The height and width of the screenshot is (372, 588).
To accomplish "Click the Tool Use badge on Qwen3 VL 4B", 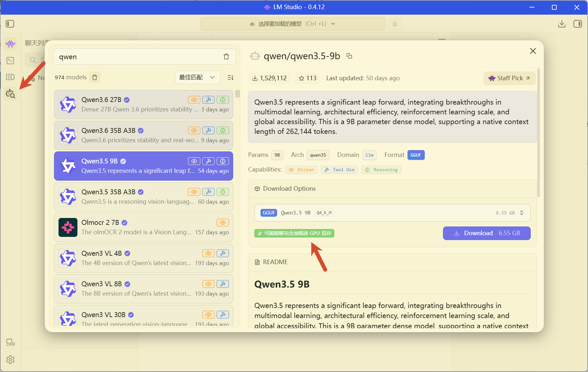I will (223, 253).
